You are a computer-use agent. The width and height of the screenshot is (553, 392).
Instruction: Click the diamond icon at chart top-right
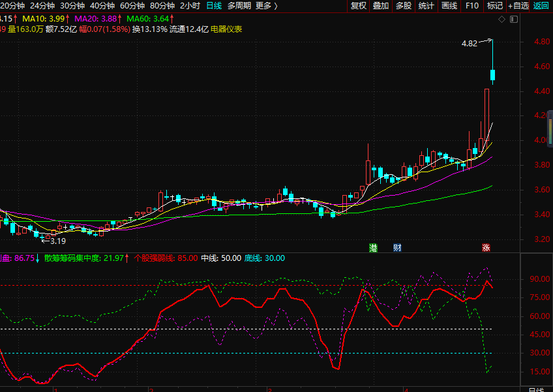point(501,20)
